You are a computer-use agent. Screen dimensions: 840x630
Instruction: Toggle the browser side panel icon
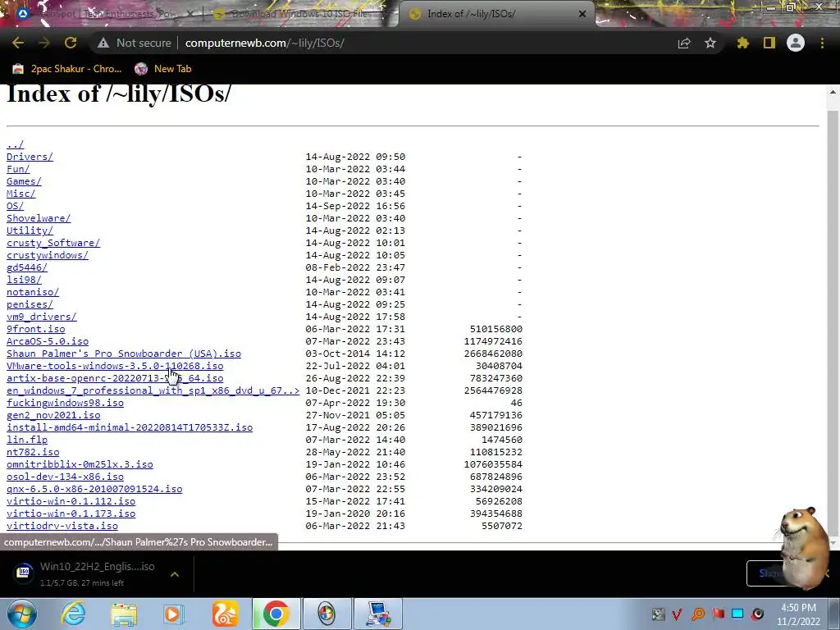(769, 43)
